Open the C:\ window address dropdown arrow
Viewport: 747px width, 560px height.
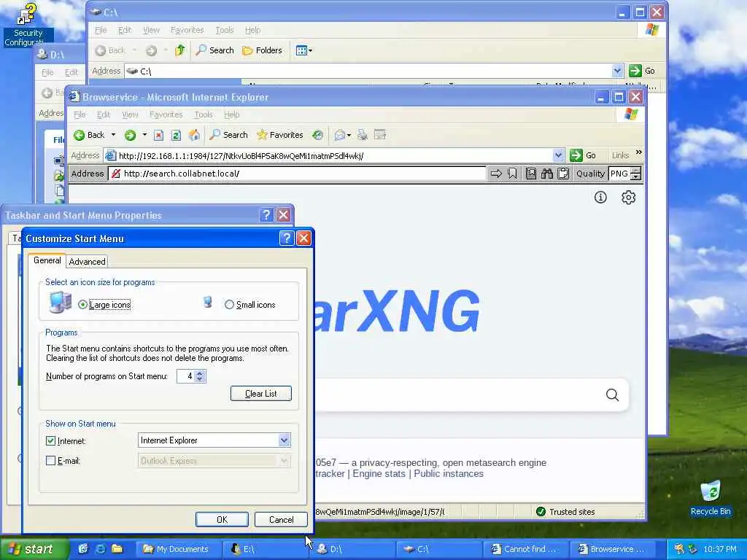617,71
